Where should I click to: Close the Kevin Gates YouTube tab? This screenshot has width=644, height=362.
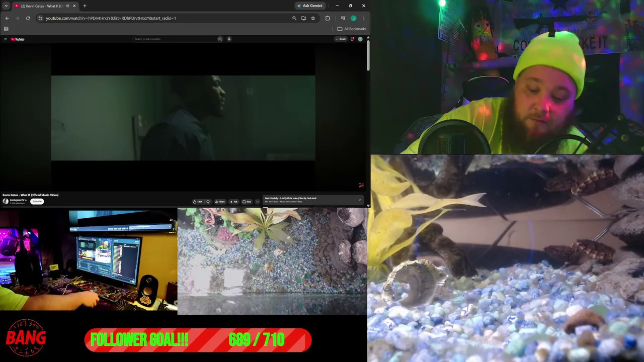tap(74, 6)
